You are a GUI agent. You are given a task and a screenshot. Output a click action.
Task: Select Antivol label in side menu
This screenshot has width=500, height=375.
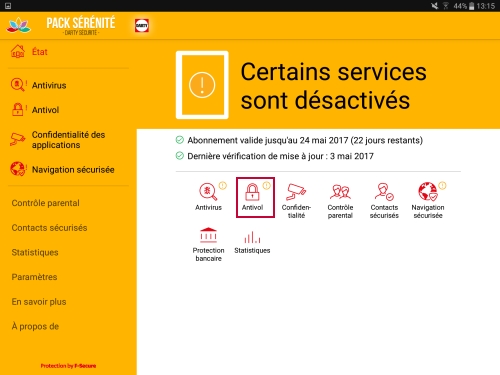(45, 110)
